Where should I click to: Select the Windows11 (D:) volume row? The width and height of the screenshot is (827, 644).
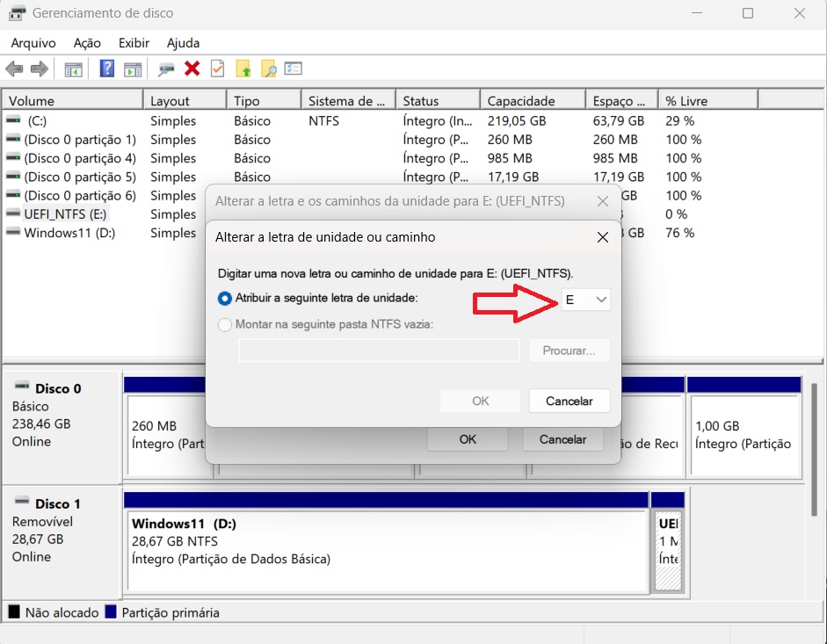(x=70, y=233)
